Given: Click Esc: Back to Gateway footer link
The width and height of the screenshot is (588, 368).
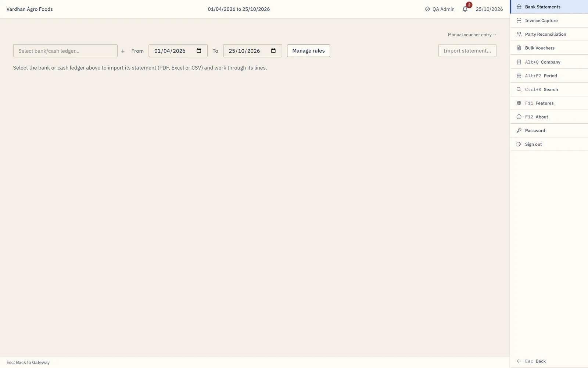Looking at the screenshot, I should click(28, 362).
